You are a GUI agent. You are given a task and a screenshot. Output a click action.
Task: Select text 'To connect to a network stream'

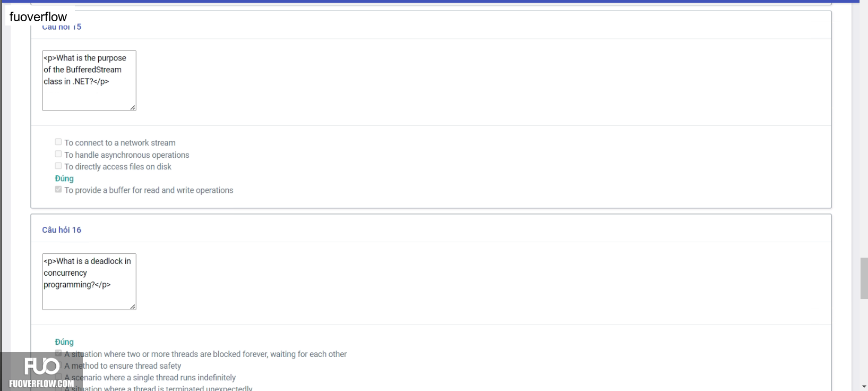(120, 143)
